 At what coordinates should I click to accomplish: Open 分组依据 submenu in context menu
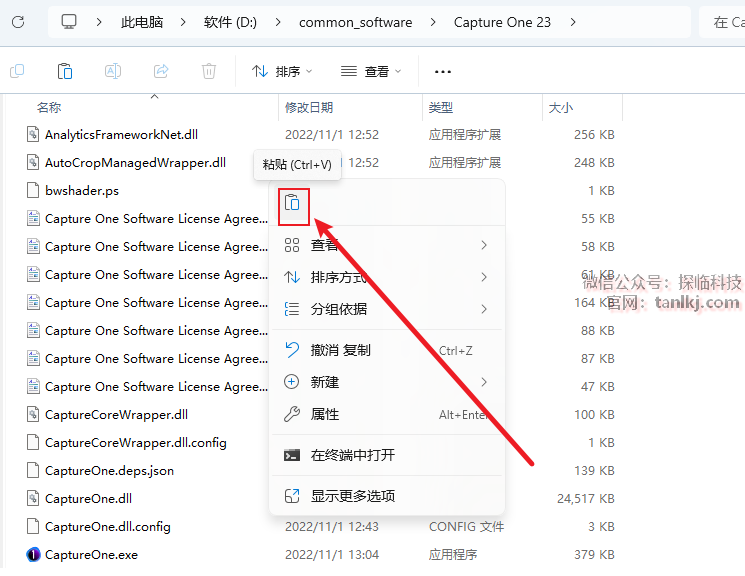pyautogui.click(x=386, y=309)
